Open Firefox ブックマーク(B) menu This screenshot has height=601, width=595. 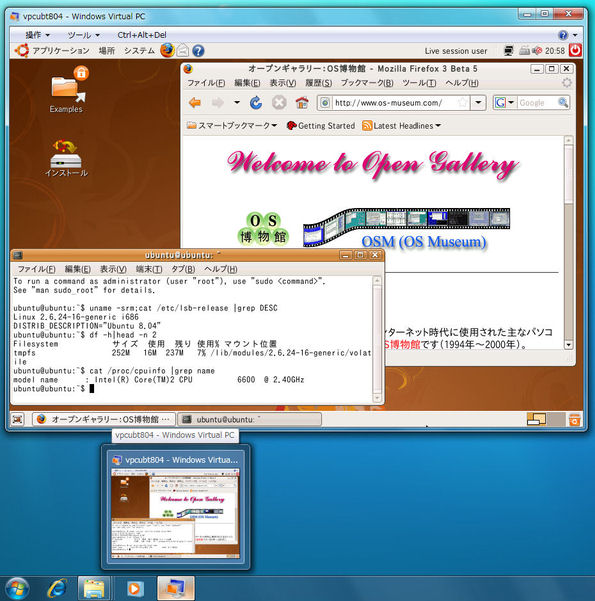(367, 83)
